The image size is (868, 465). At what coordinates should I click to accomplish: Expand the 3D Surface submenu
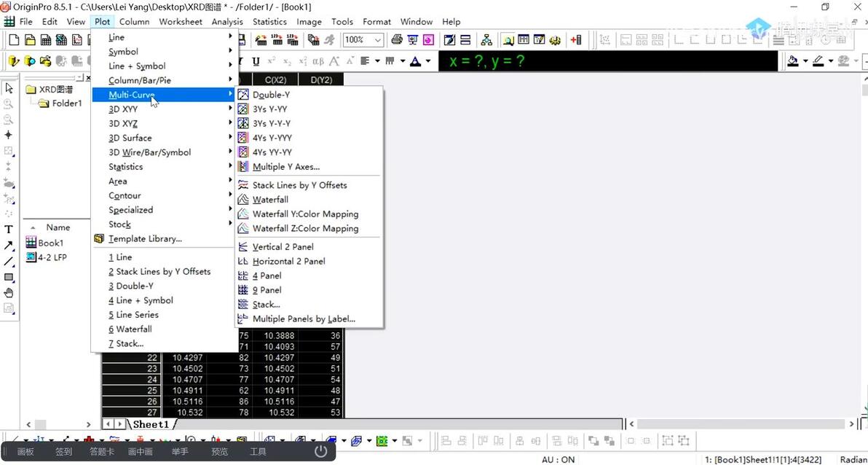[165, 138]
